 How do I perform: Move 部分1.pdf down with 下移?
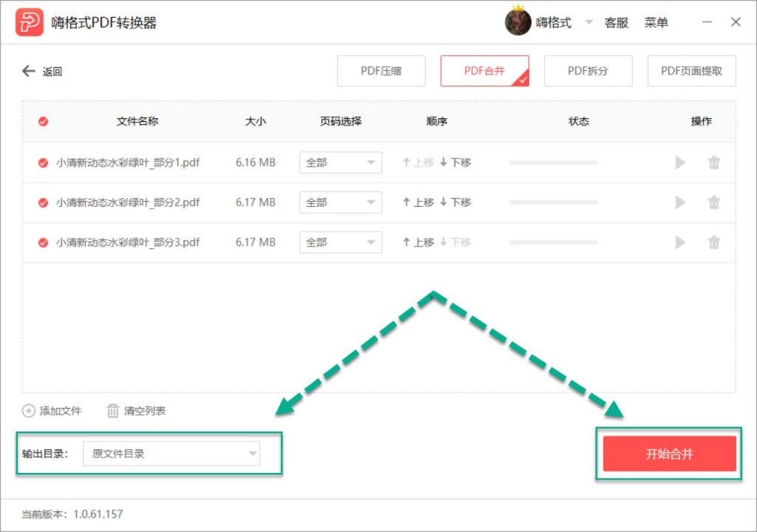(455, 163)
